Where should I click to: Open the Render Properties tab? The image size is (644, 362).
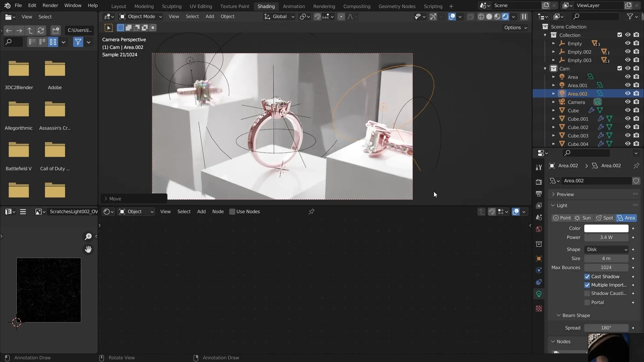coord(539,182)
